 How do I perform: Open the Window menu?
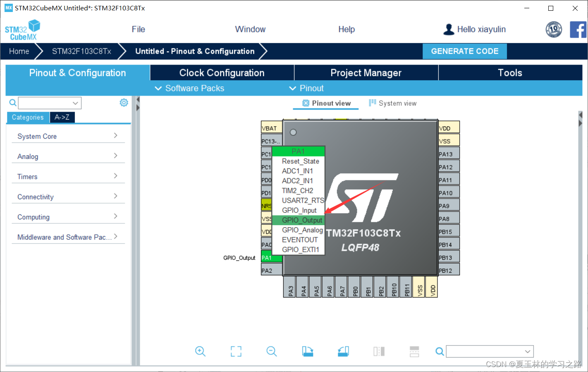[x=250, y=29]
